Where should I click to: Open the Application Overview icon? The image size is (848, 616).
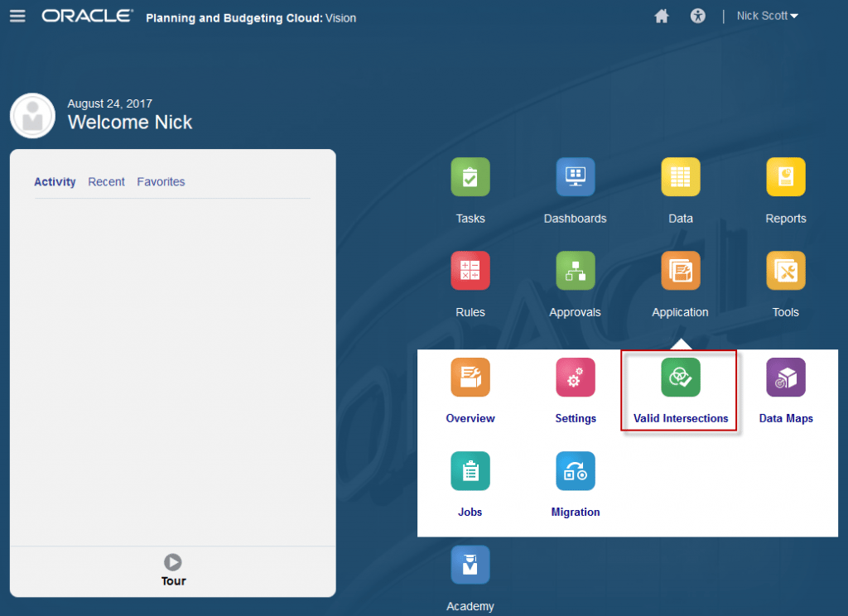(x=470, y=377)
